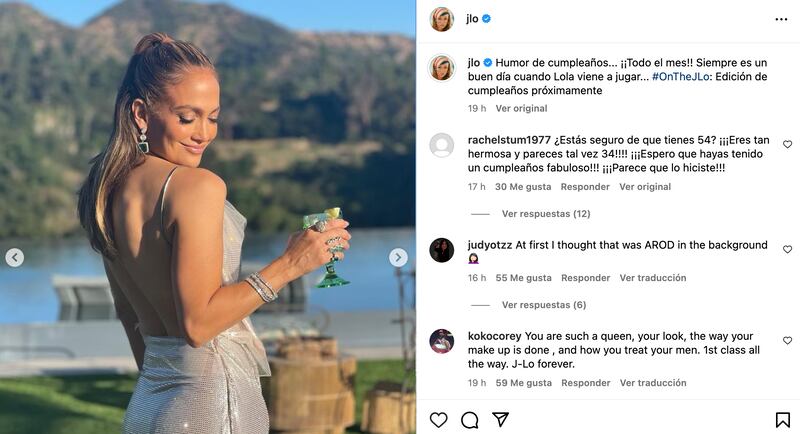This screenshot has width=800, height=434.
Task: Reply to judyotzz's comment
Action: click(585, 278)
